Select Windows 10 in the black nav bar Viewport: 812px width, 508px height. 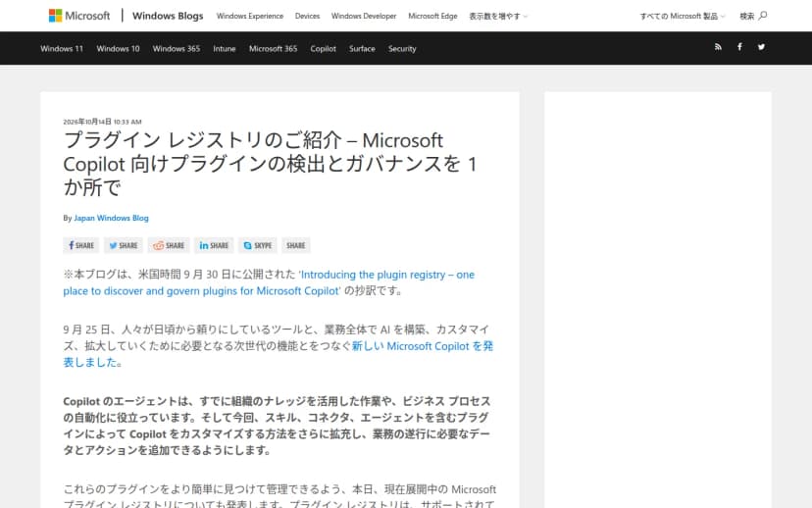(118, 49)
